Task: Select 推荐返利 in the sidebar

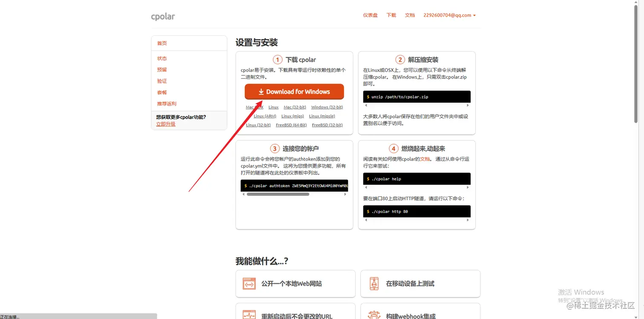Action: [167, 103]
